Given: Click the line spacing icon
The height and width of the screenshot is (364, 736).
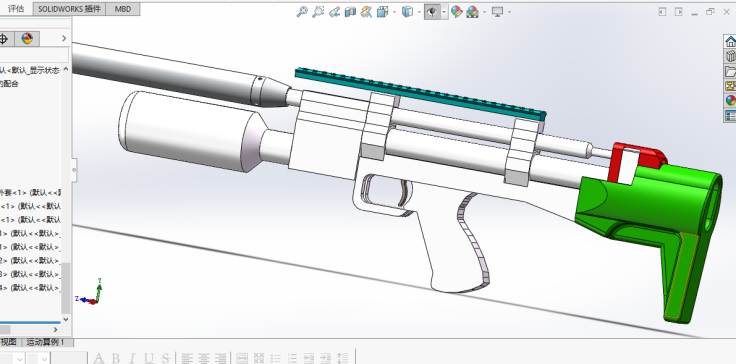Looking at the screenshot, I should (x=342, y=358).
